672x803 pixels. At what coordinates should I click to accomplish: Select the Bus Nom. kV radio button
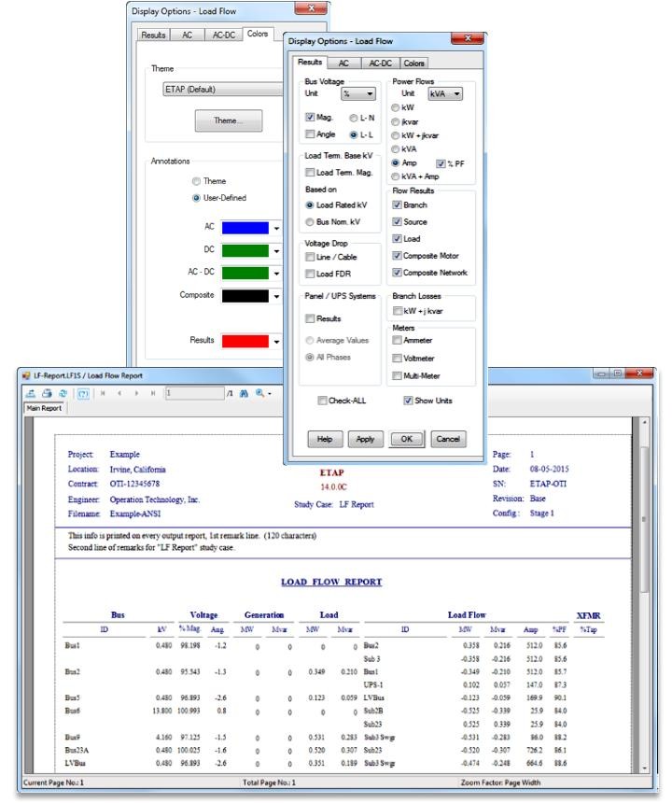[310, 222]
